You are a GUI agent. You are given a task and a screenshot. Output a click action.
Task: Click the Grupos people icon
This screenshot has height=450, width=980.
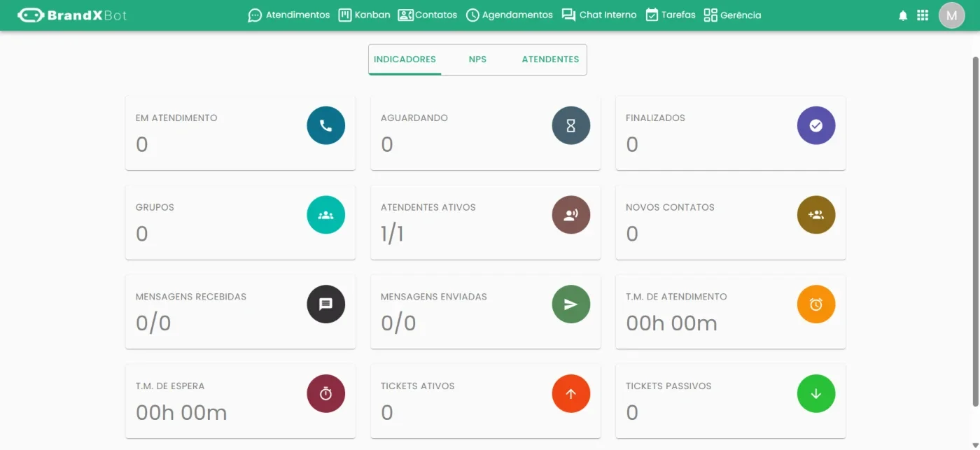(x=325, y=215)
